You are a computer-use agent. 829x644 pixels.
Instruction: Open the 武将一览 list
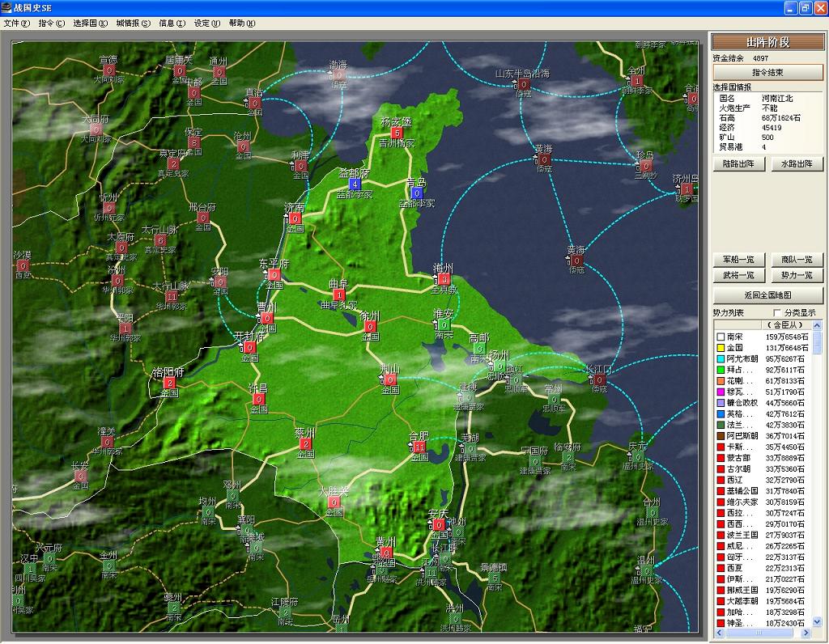[738, 275]
